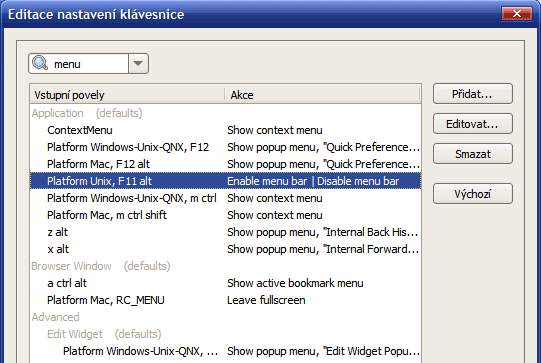Select the 'x alt' shortcut row
The width and height of the screenshot is (541, 363).
225,249
